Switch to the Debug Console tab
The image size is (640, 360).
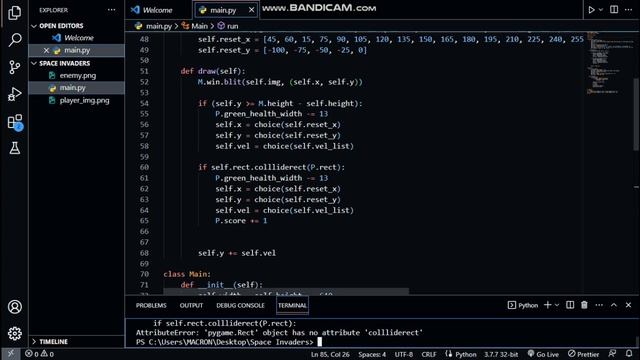[240, 305]
